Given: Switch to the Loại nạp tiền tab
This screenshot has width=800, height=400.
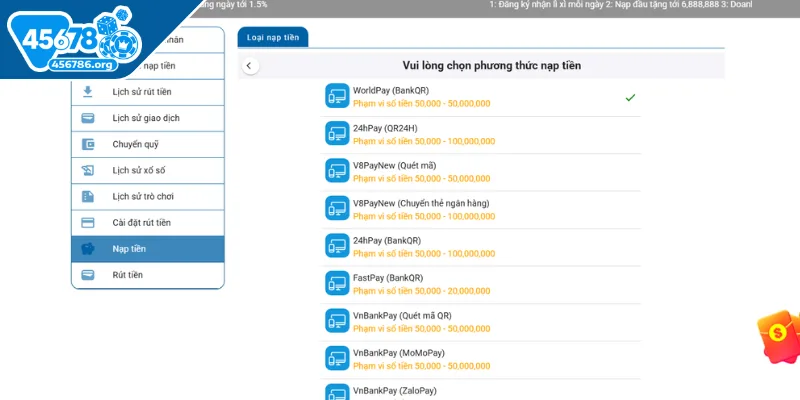Looking at the screenshot, I should (273, 37).
